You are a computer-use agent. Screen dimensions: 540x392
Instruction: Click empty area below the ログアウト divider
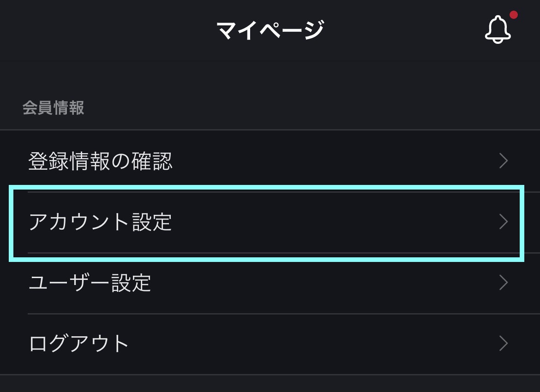(270, 384)
